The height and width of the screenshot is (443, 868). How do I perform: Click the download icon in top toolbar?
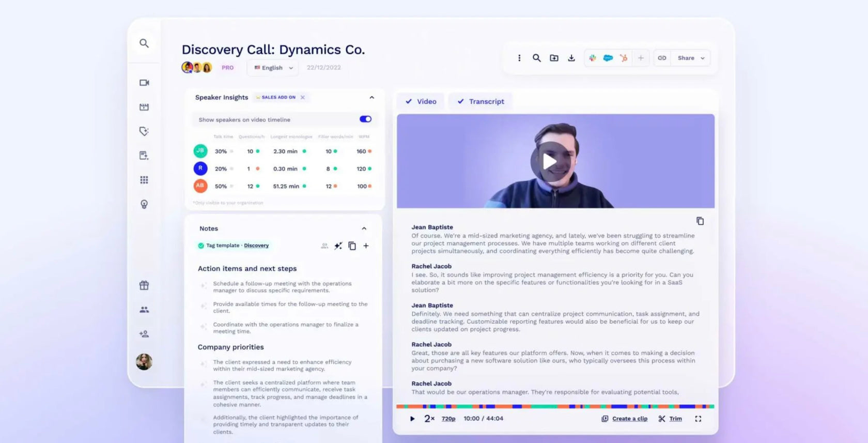coord(571,58)
